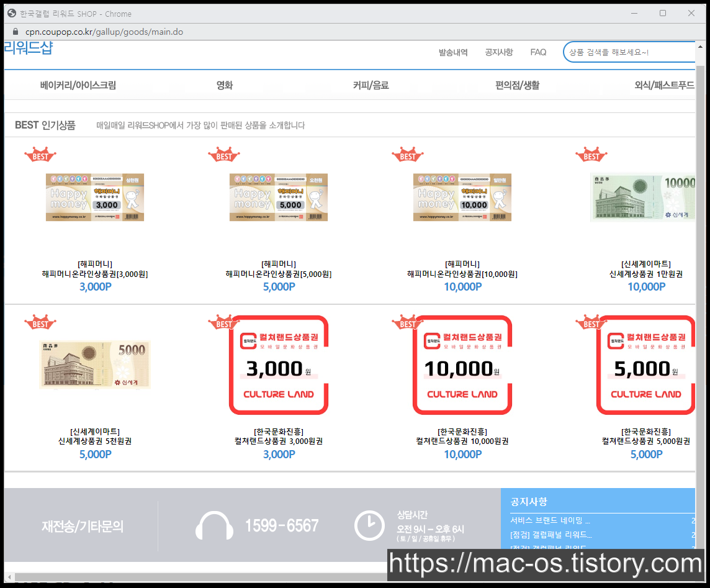The width and height of the screenshot is (710, 588).
Task: Open 공지사항 link in header
Action: click(x=498, y=53)
